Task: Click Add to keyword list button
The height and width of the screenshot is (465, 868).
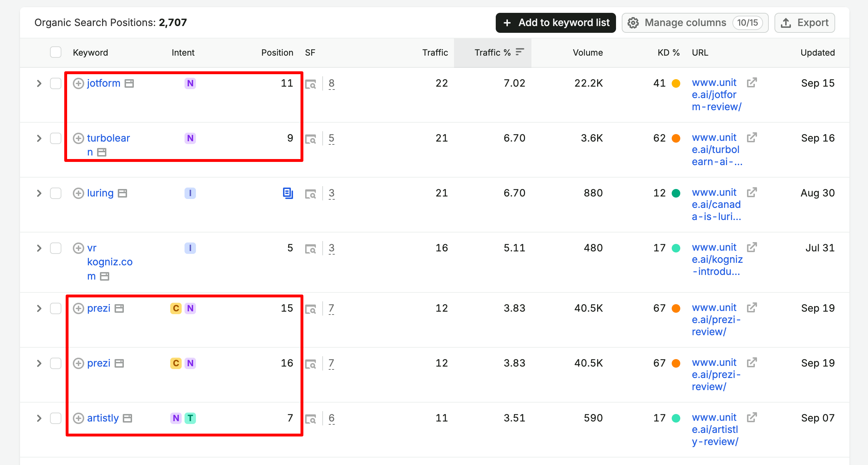Action: 556,23
